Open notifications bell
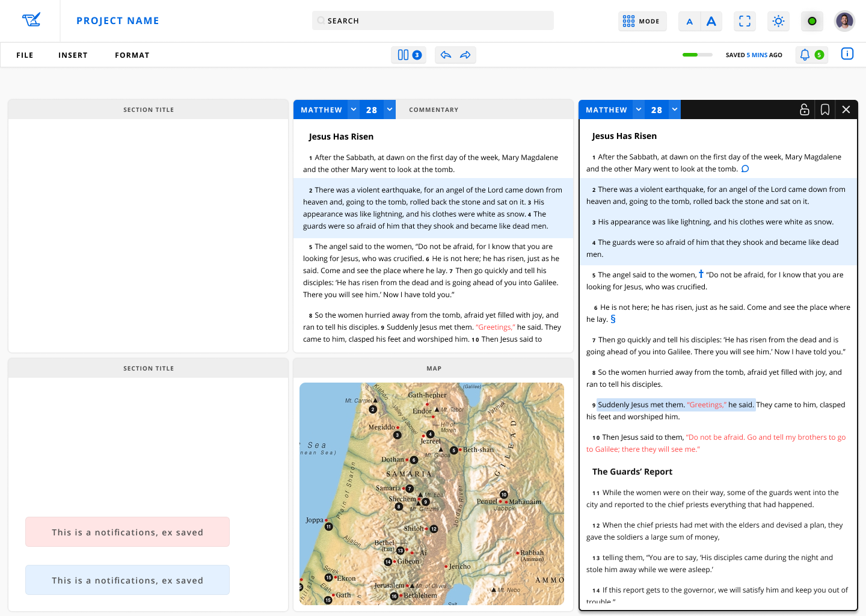 (811, 55)
